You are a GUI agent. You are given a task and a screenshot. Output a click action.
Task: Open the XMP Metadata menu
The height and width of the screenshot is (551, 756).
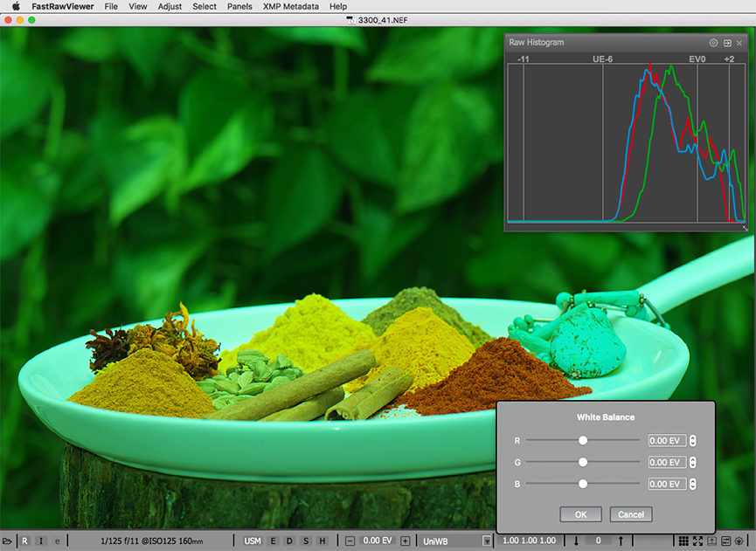(x=291, y=6)
